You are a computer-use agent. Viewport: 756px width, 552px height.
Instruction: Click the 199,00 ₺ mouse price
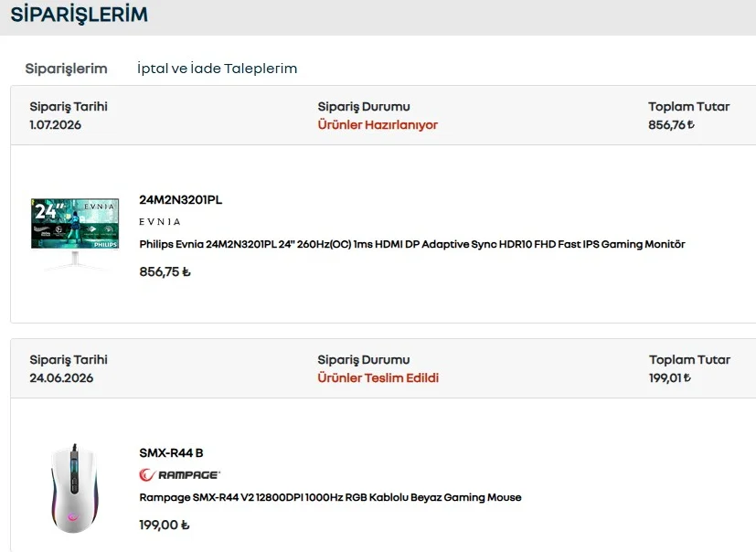pyautogui.click(x=164, y=525)
